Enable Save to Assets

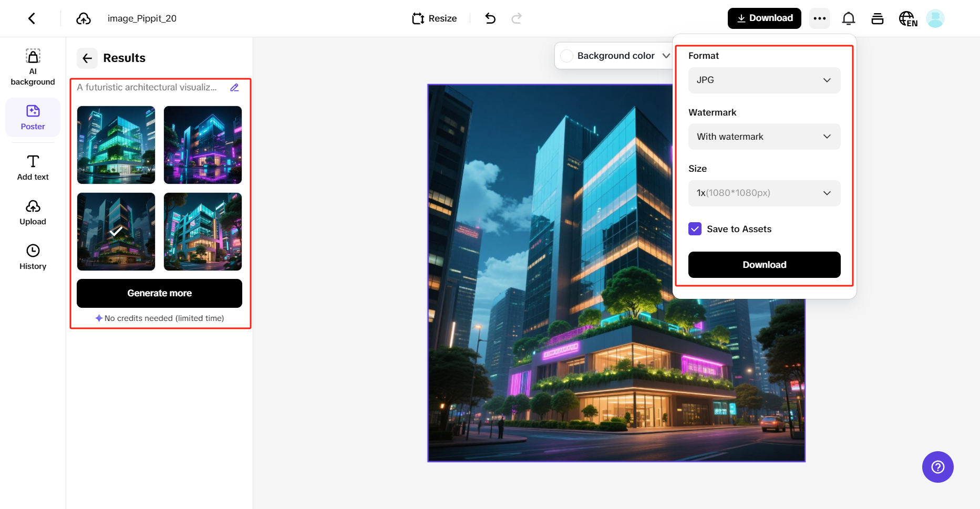tap(695, 228)
